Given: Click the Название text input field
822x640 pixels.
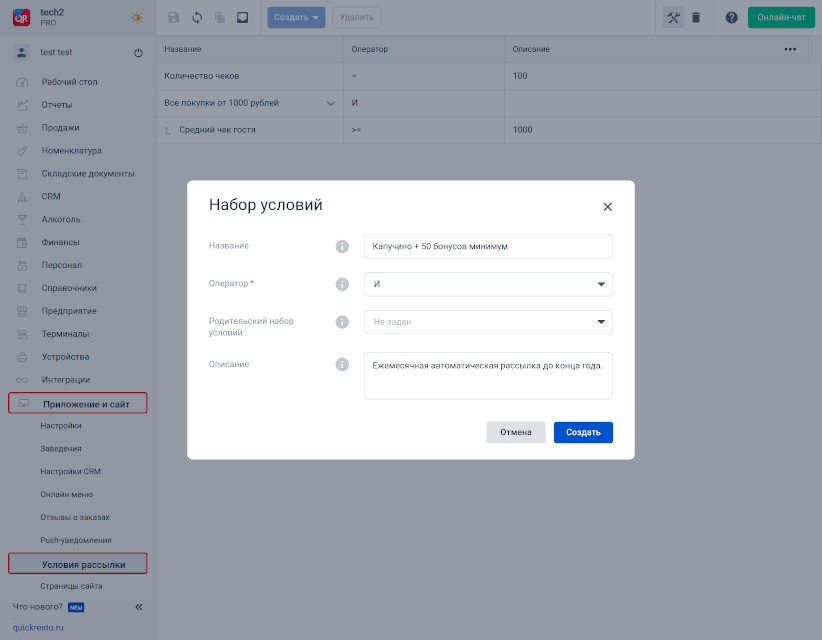Looking at the screenshot, I should tap(488, 246).
